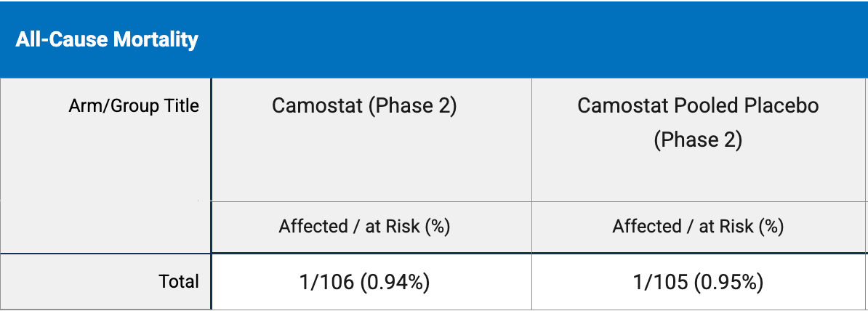This screenshot has height=311, width=868.
Task: Click the Camostat (Phase 2) column header
Action: (364, 106)
